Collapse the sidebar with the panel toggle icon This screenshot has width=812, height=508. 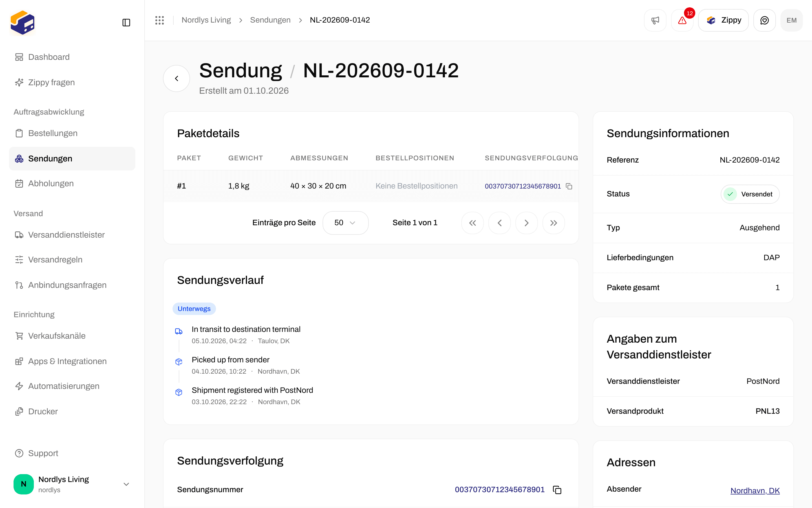tap(126, 23)
